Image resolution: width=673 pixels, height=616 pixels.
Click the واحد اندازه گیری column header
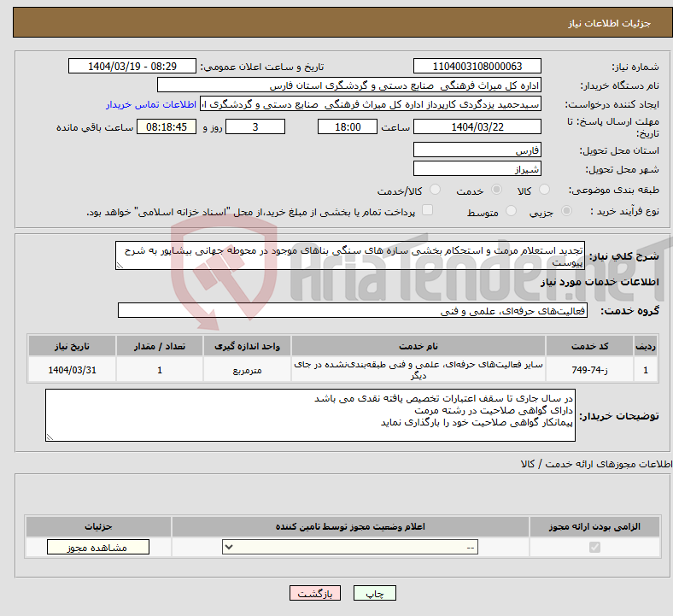pos(247,346)
